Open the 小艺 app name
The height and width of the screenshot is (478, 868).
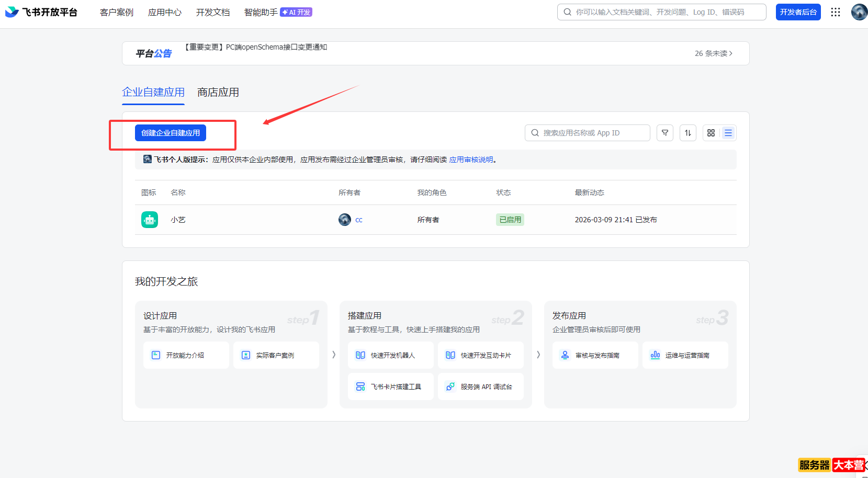(178, 220)
